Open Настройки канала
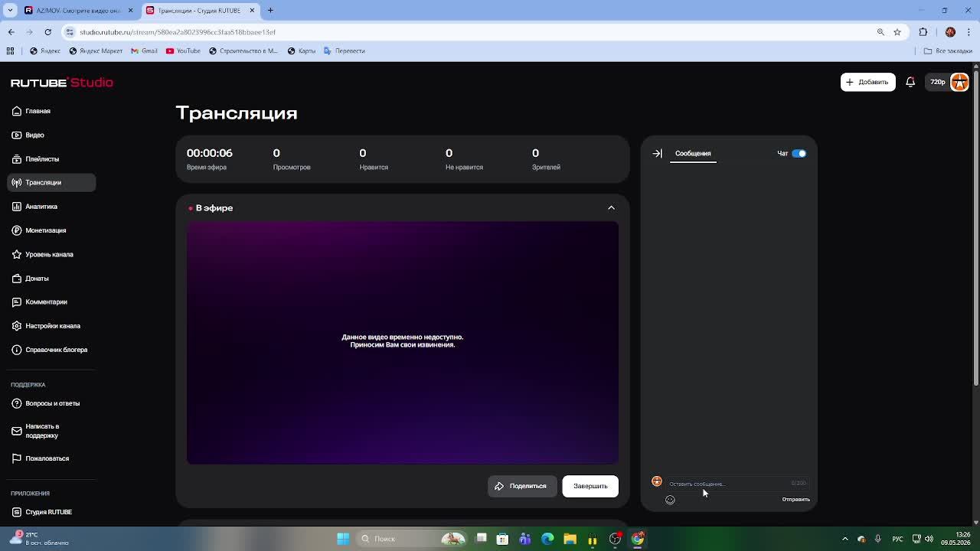This screenshot has width=980, height=551. click(x=46, y=326)
